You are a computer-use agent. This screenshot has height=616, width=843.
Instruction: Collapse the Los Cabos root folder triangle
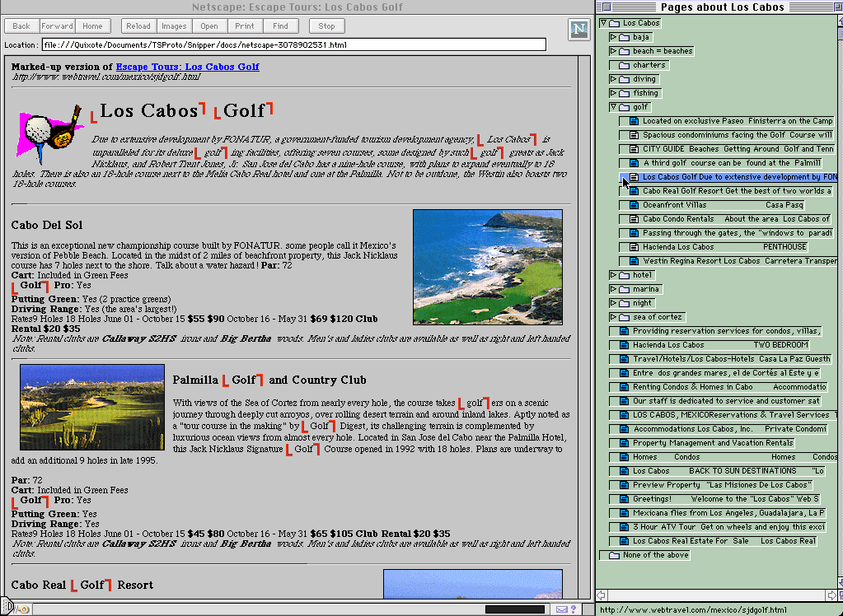coord(603,23)
